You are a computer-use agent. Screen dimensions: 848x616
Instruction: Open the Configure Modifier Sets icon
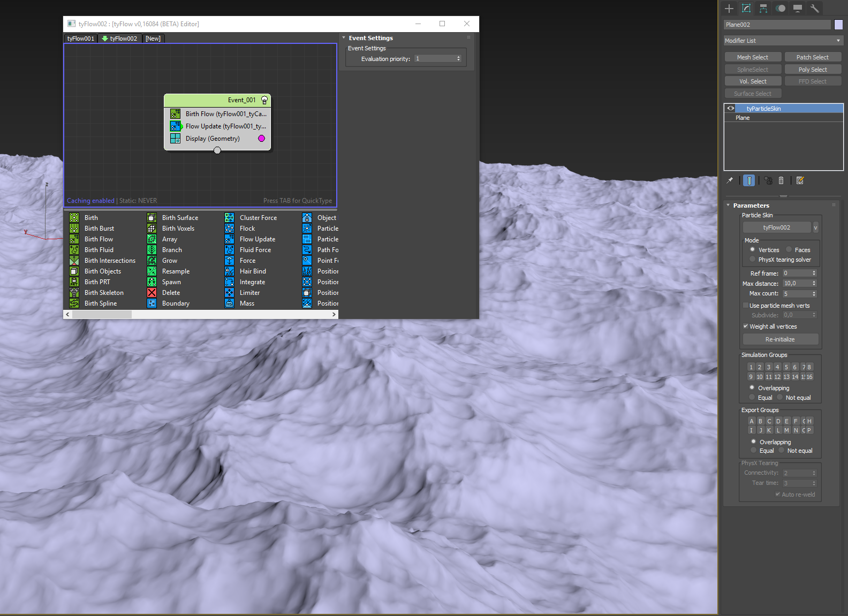point(800,181)
